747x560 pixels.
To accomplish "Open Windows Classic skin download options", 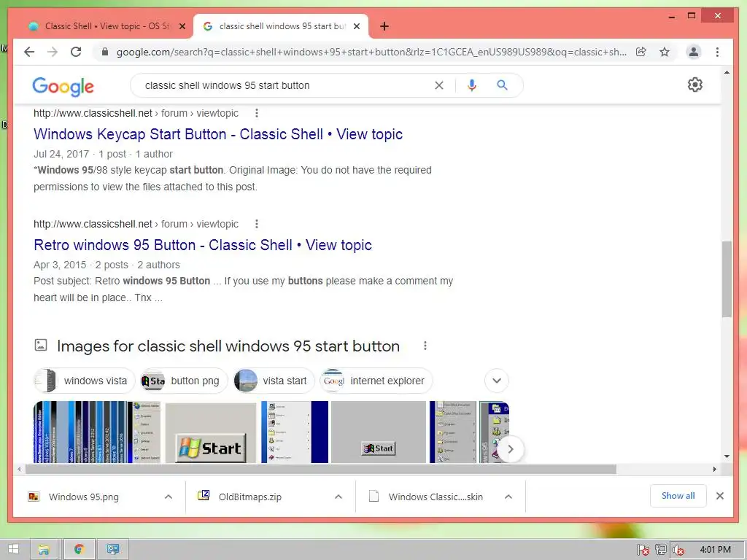I will 508,497.
